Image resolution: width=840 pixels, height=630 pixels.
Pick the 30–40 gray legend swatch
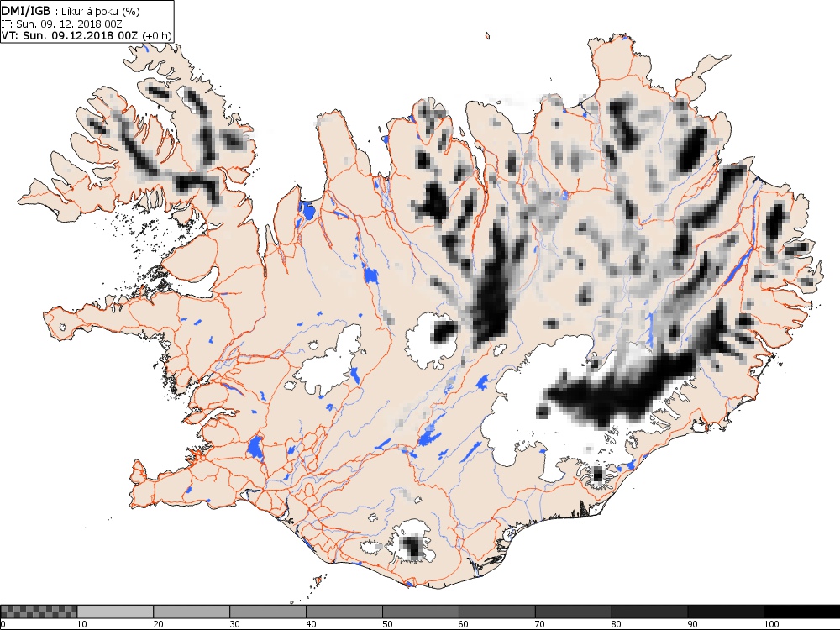point(268,612)
